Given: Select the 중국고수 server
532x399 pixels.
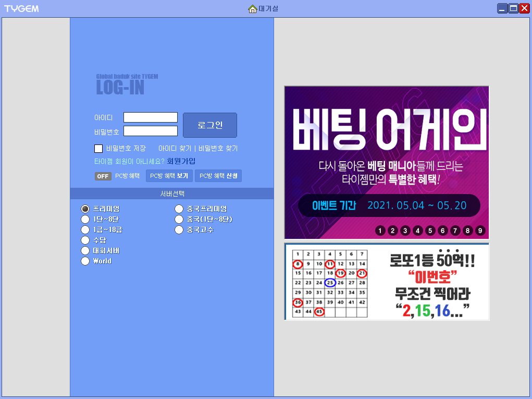Looking at the screenshot, I should [179, 229].
